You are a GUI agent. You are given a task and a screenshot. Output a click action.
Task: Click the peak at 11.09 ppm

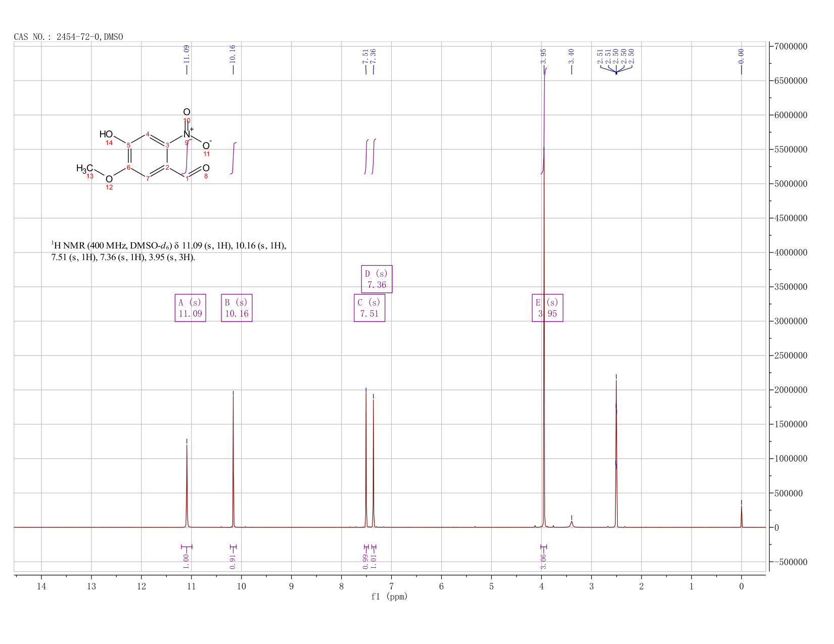point(187,485)
